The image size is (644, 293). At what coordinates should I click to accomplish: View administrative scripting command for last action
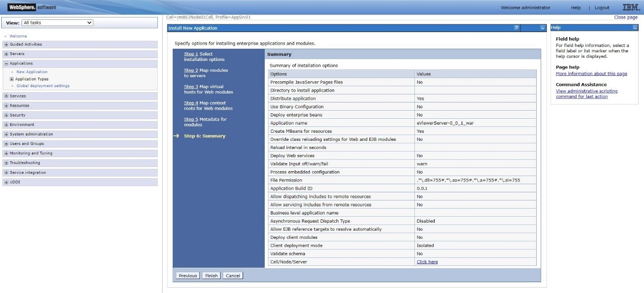click(587, 94)
